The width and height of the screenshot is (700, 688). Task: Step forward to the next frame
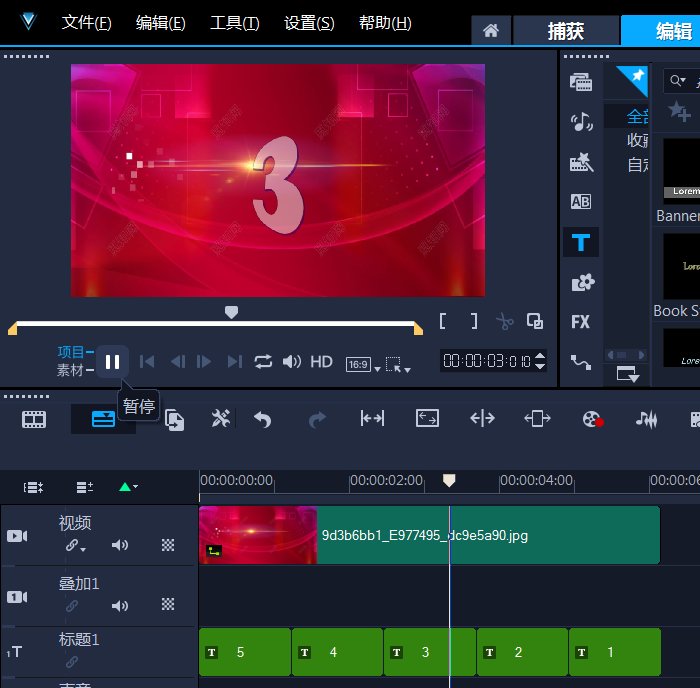coord(204,362)
